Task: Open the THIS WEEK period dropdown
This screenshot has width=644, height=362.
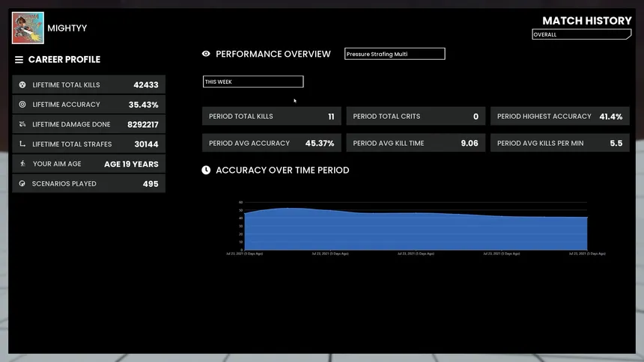Action: pos(253,82)
